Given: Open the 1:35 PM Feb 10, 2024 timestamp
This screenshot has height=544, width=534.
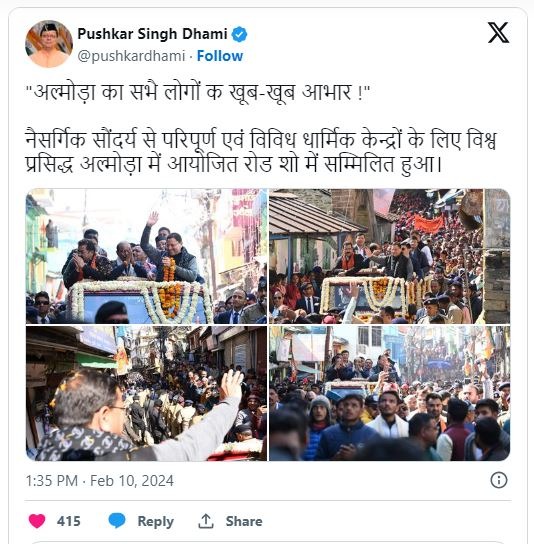Looking at the screenshot, I should tap(100, 481).
